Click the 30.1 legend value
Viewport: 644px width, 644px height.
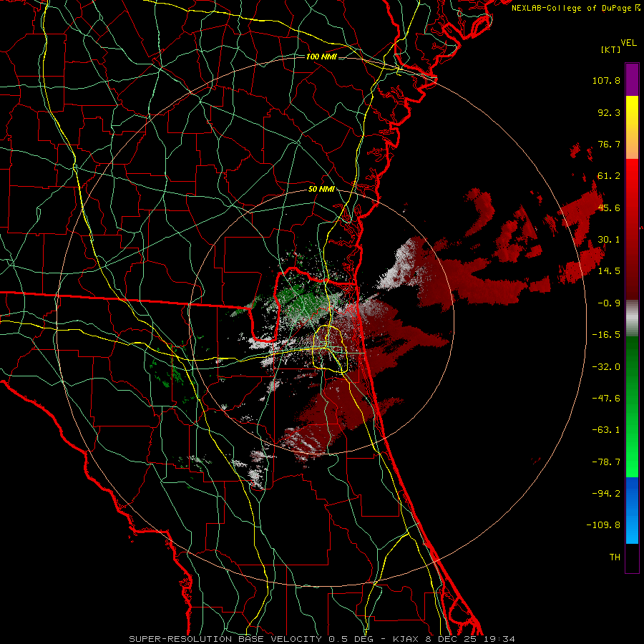(x=609, y=240)
